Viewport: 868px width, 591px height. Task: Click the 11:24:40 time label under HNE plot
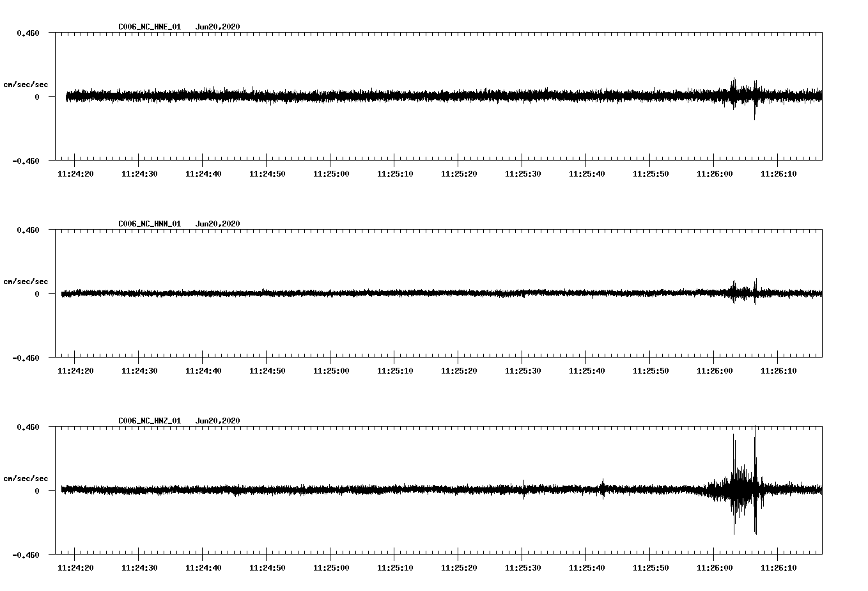(203, 174)
